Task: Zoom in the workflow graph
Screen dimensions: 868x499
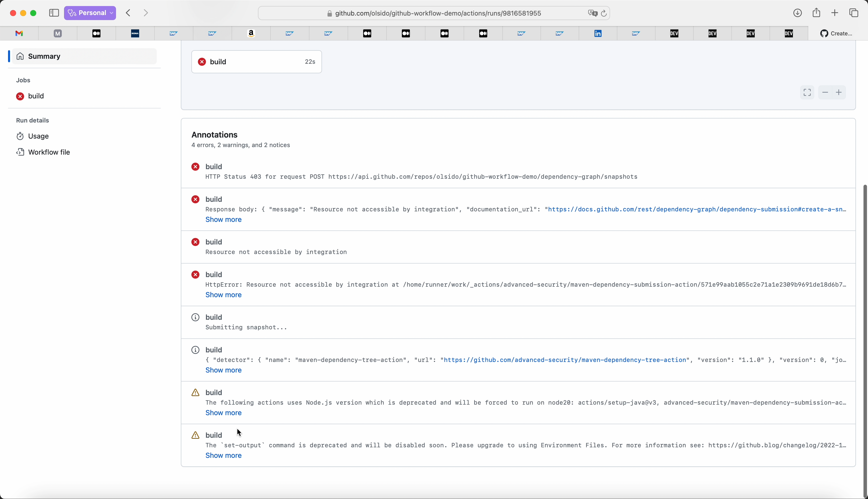Action: pos(839,93)
